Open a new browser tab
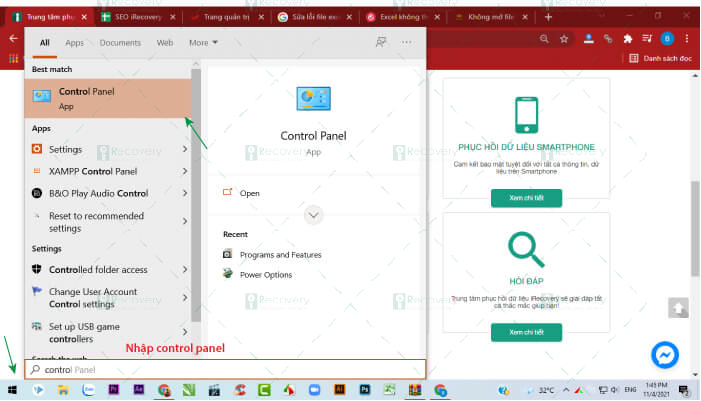 tap(548, 17)
